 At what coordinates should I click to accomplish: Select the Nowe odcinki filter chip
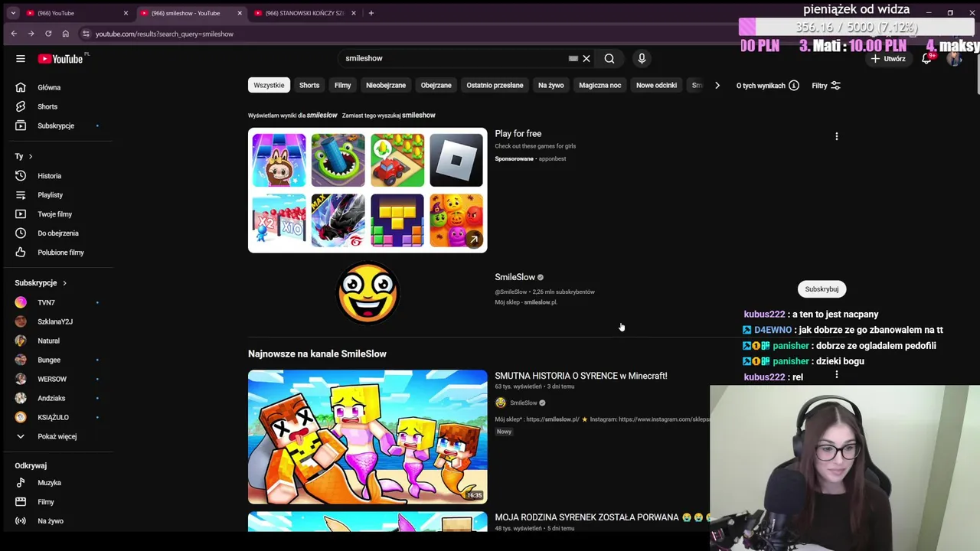click(656, 85)
